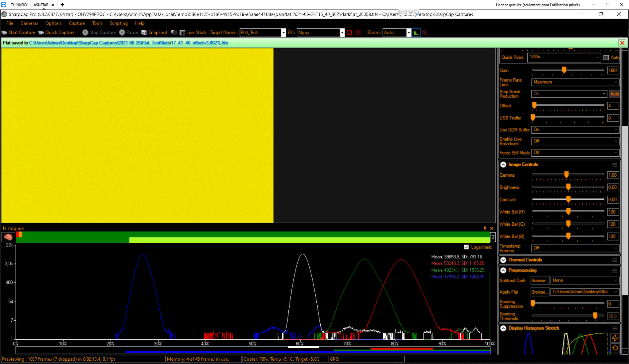Open the Image Controls panel options menu

[x=615, y=165]
